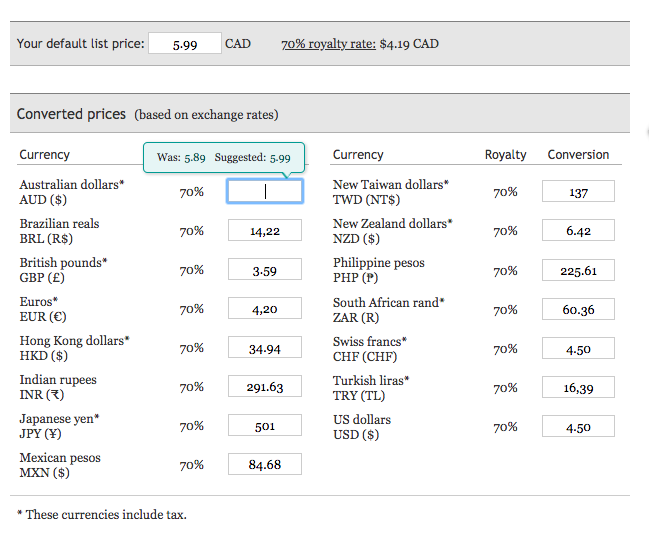The width and height of the screenshot is (649, 545).
Task: Edit the Swiss francs price input
Action: [x=578, y=349]
